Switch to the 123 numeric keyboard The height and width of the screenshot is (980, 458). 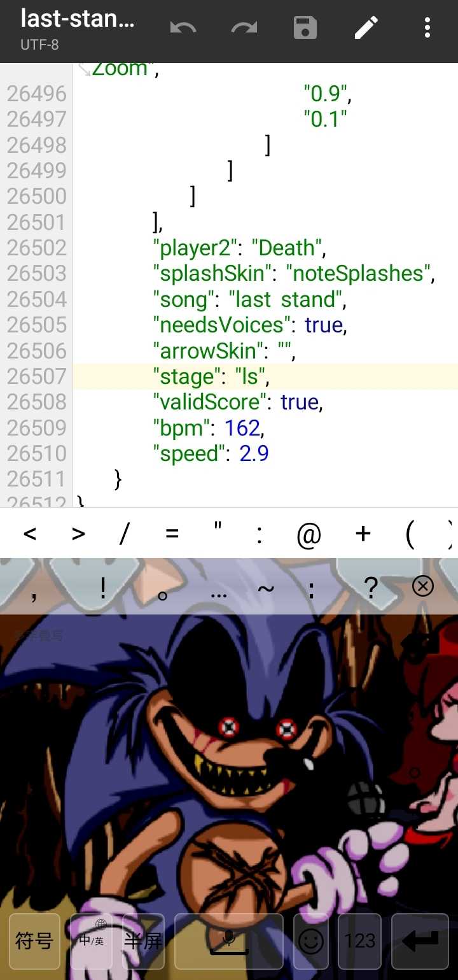pyautogui.click(x=359, y=941)
